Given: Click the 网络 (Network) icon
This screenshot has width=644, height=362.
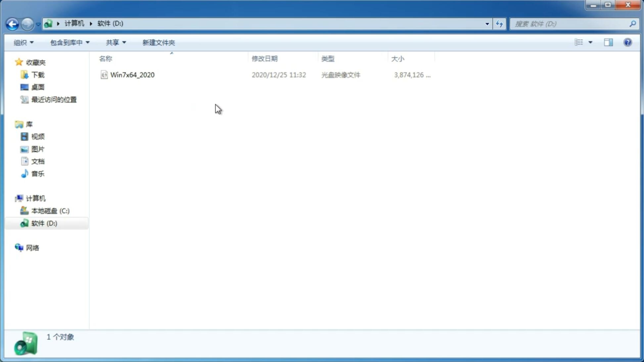Looking at the screenshot, I should point(19,247).
